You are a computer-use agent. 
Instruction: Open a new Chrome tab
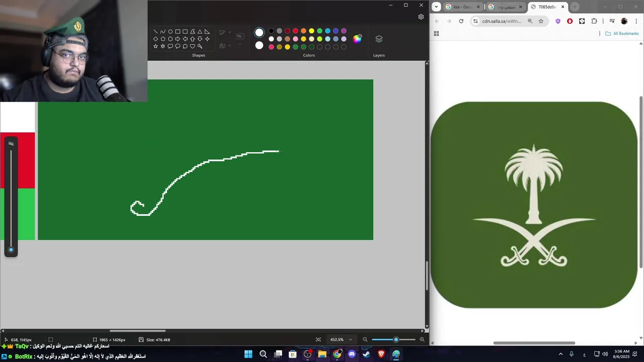575,7
